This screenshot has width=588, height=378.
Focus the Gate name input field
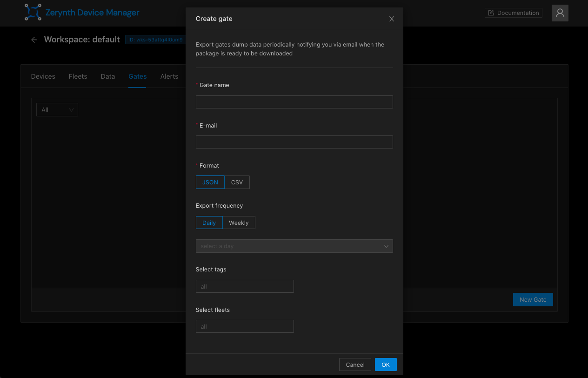pyautogui.click(x=294, y=102)
